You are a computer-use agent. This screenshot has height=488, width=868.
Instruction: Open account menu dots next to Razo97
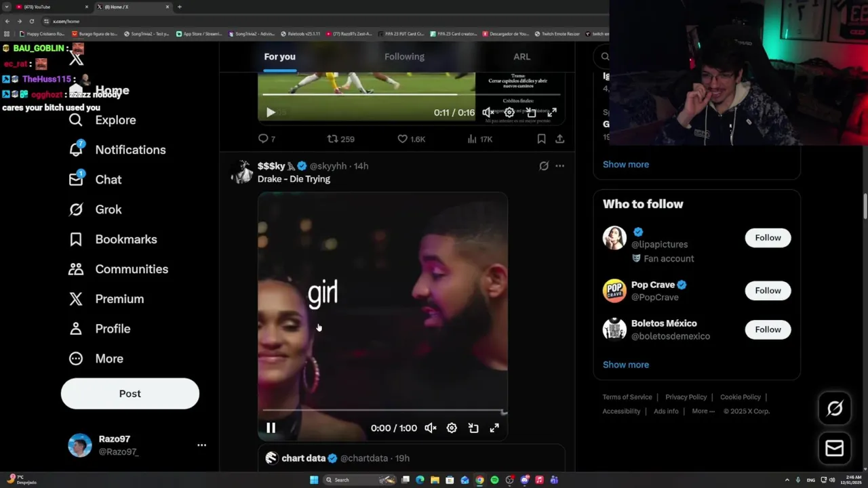click(201, 445)
